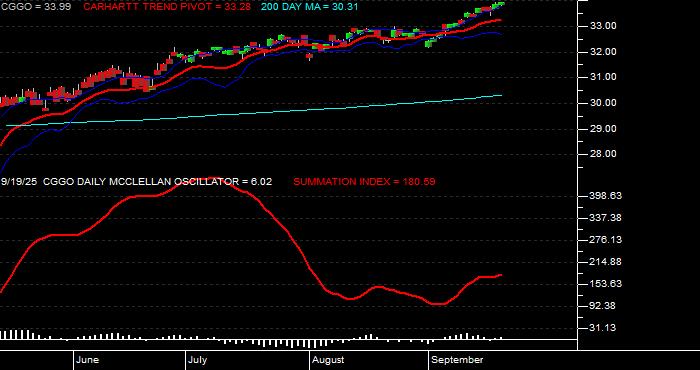The width and height of the screenshot is (700, 370).
Task: Select the 398.63 summation axis value
Action: click(x=606, y=196)
